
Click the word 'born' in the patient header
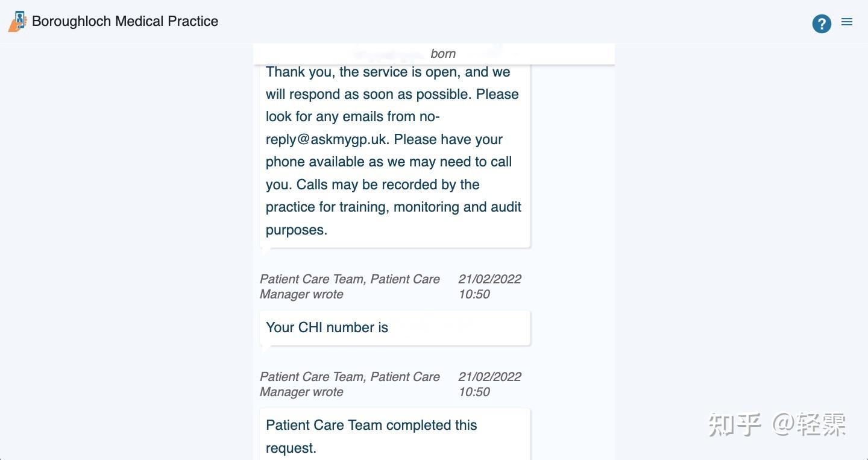[x=443, y=54]
